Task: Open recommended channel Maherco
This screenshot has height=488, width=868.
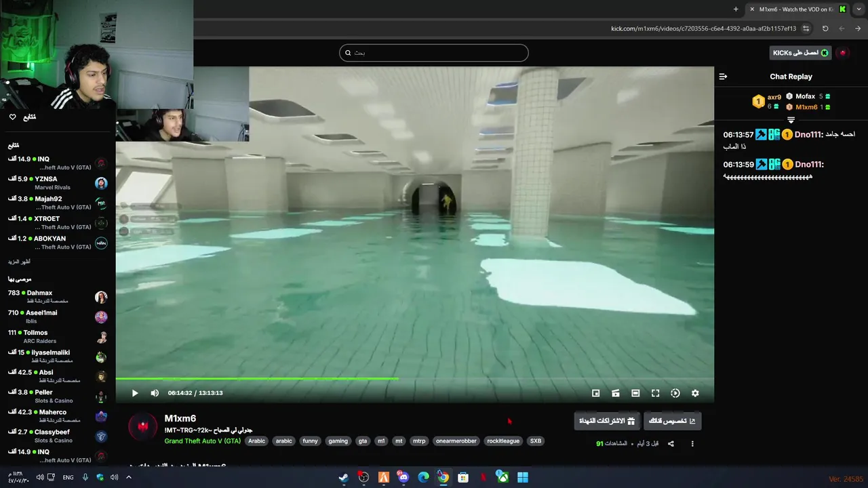Action: pyautogui.click(x=58, y=416)
